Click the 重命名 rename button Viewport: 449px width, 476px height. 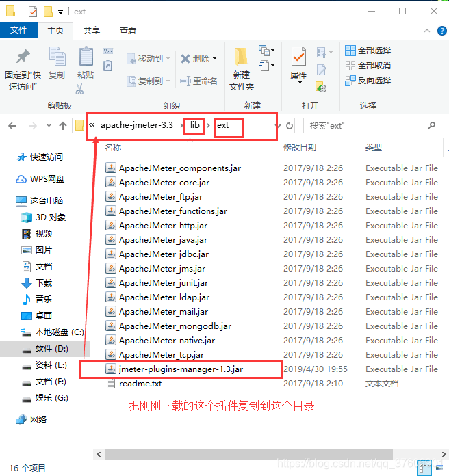pyautogui.click(x=198, y=81)
